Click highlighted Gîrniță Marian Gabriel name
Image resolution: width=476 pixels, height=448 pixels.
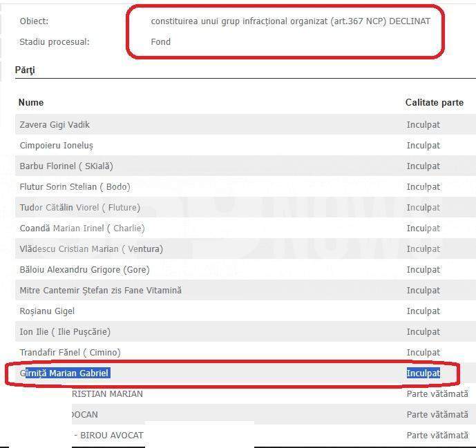(x=64, y=373)
